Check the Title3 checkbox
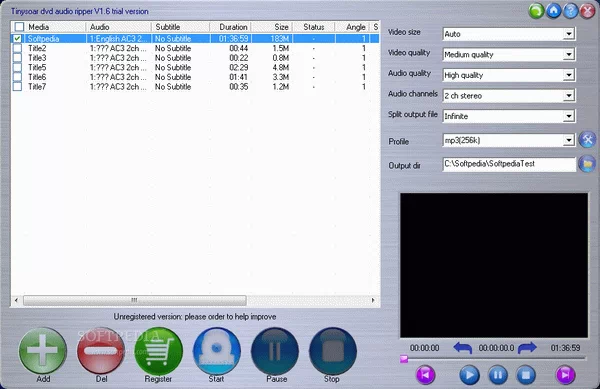Screen dimensions: 600x389 (17, 58)
